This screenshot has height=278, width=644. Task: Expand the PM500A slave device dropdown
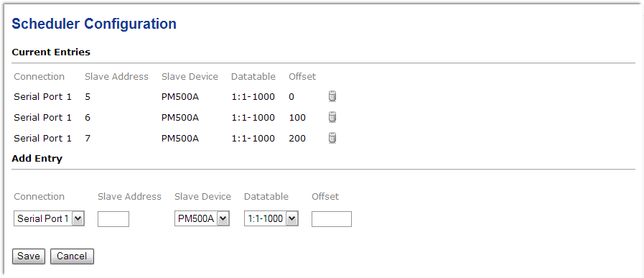point(202,219)
